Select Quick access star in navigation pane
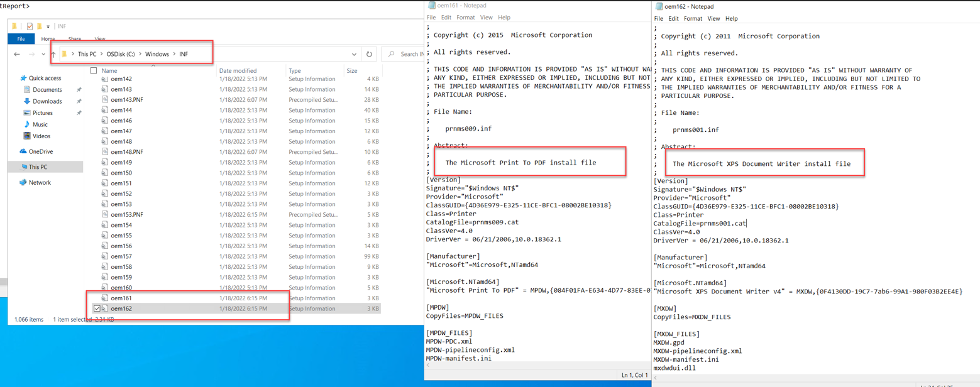Viewport: 980px width, 387px height. (x=24, y=78)
